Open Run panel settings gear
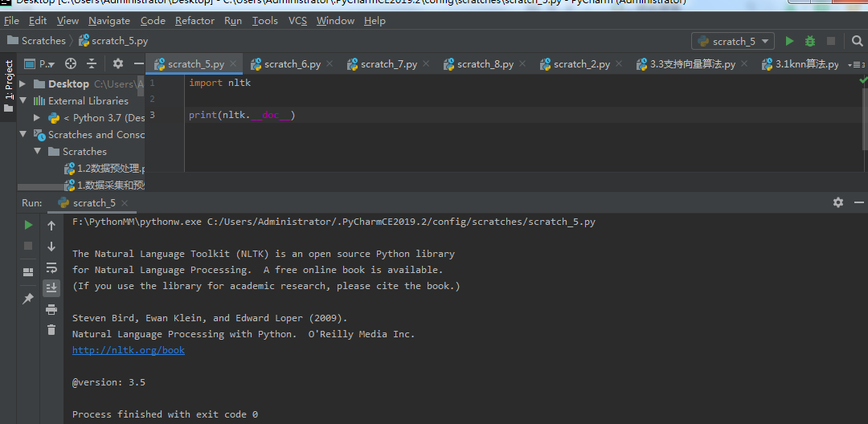This screenshot has width=868, height=424. [838, 202]
